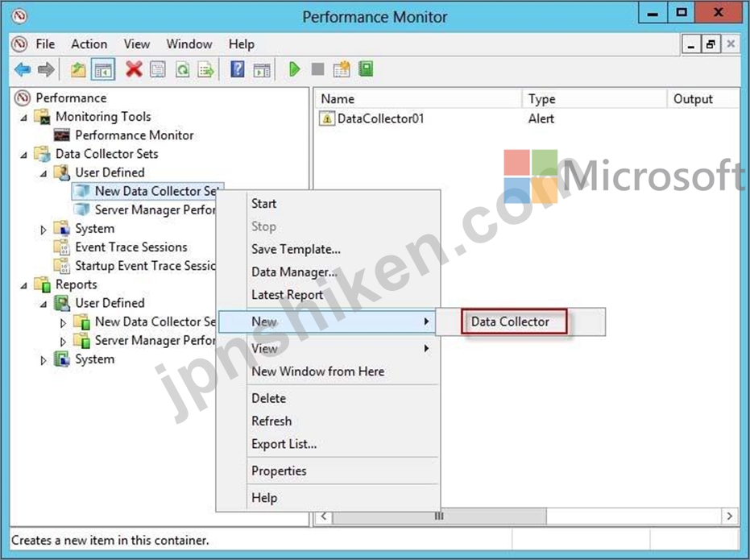Collapse the Data Collector Sets node
The image size is (750, 560).
pos(24,155)
